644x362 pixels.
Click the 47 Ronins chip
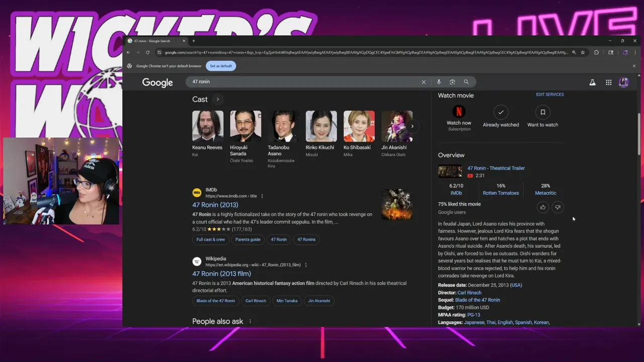click(306, 239)
